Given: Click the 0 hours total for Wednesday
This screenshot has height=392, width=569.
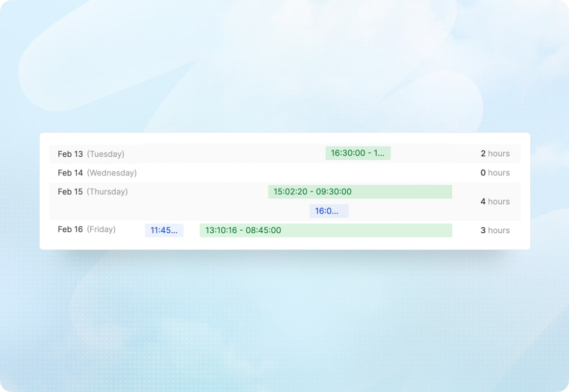Looking at the screenshot, I should coord(495,172).
